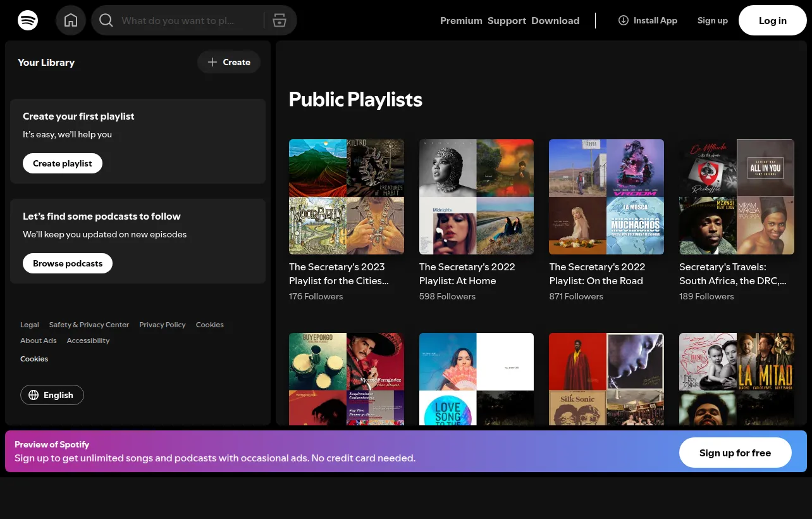Screen dimensions: 812x519
Task: Click the 'Your Library' heading
Action: [46, 62]
